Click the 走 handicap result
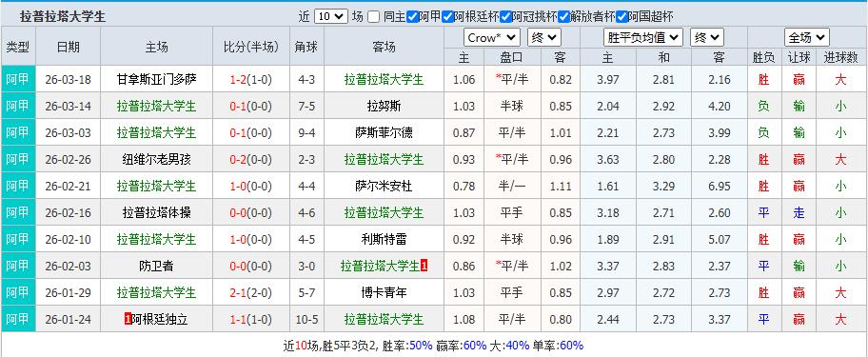 tap(799, 212)
